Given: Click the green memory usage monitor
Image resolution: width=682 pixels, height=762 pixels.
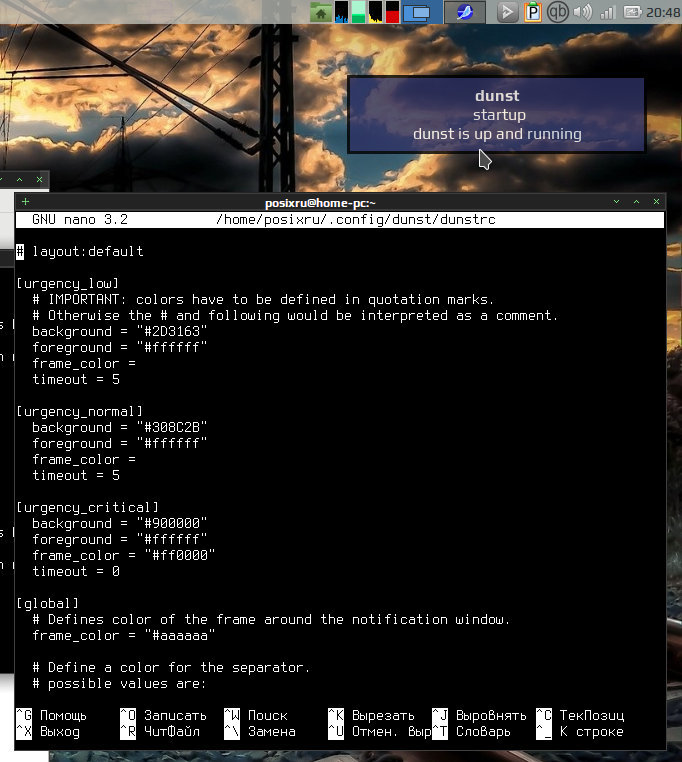Looking at the screenshot, I should (359, 12).
